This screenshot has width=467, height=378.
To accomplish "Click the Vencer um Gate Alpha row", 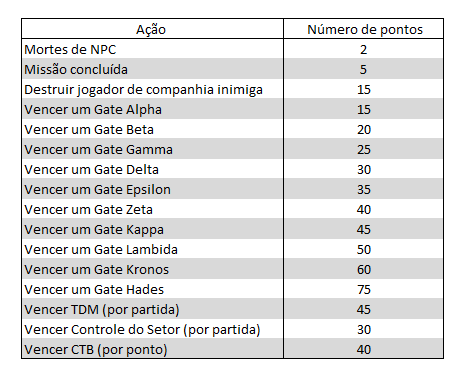I will click(232, 109).
